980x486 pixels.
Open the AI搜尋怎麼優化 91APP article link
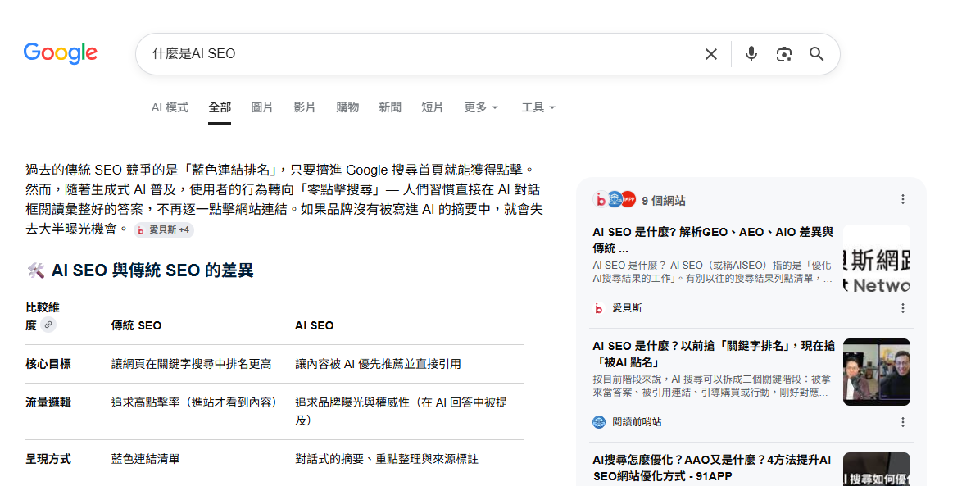click(x=712, y=468)
